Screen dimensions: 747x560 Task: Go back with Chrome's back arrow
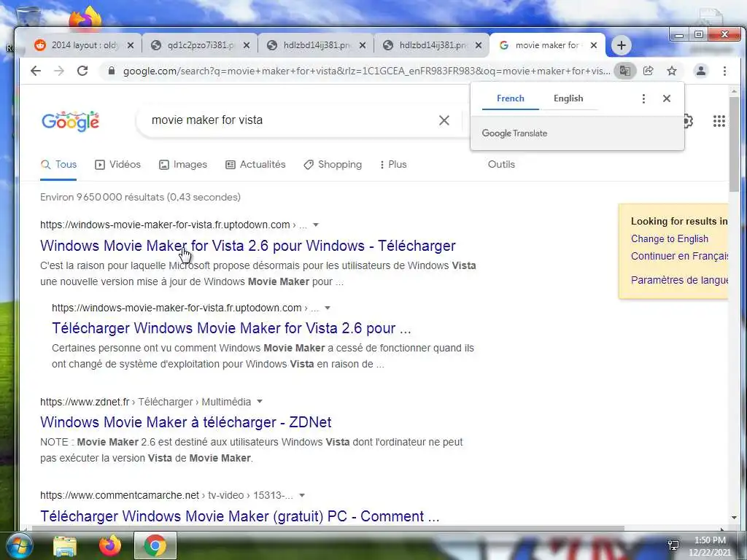[x=36, y=71]
